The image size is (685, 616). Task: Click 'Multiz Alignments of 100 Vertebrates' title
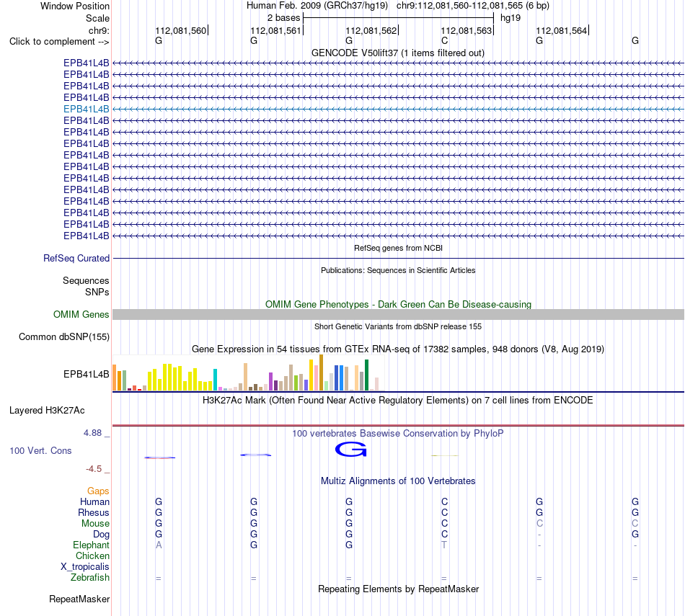398,481
